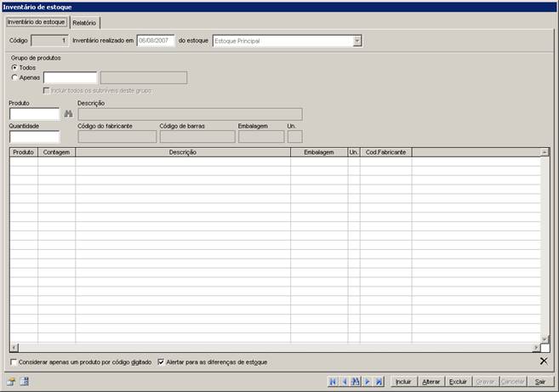Click the Produto column header in grid
The width and height of the screenshot is (559, 392).
pyautogui.click(x=24, y=152)
